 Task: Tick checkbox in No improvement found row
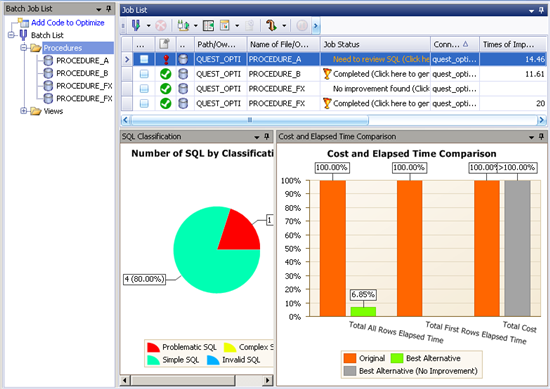(x=144, y=89)
